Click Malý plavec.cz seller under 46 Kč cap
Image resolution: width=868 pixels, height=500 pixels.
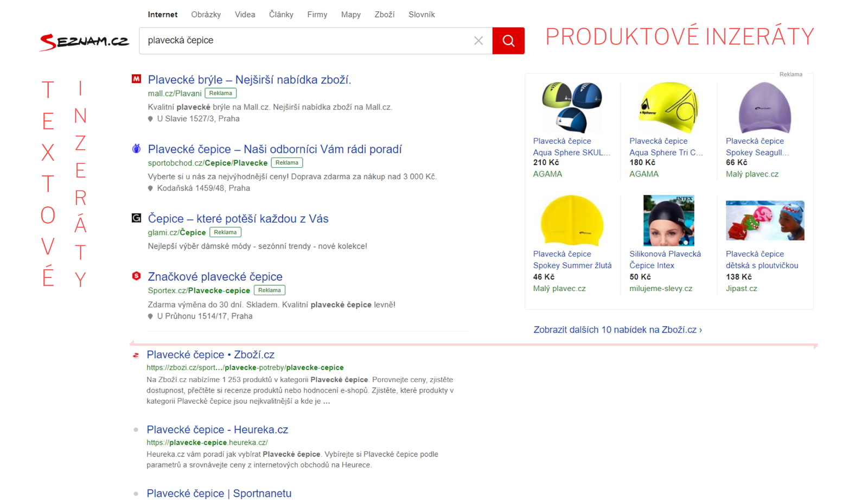559,289
